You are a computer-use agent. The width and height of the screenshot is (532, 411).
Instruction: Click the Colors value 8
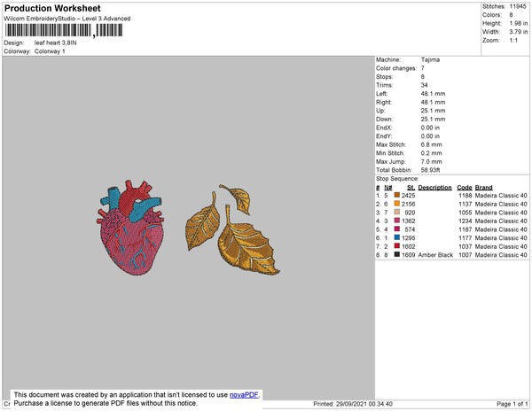(x=511, y=14)
